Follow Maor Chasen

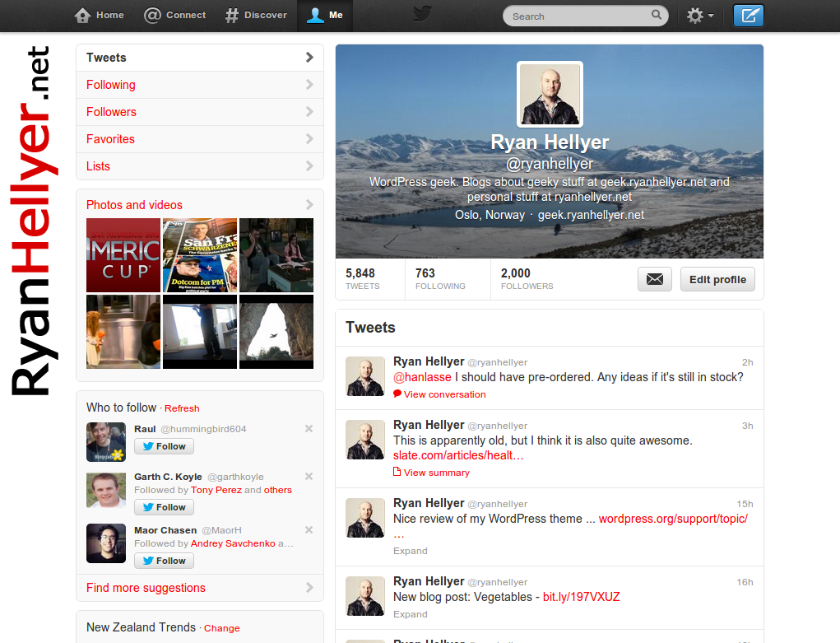164,561
